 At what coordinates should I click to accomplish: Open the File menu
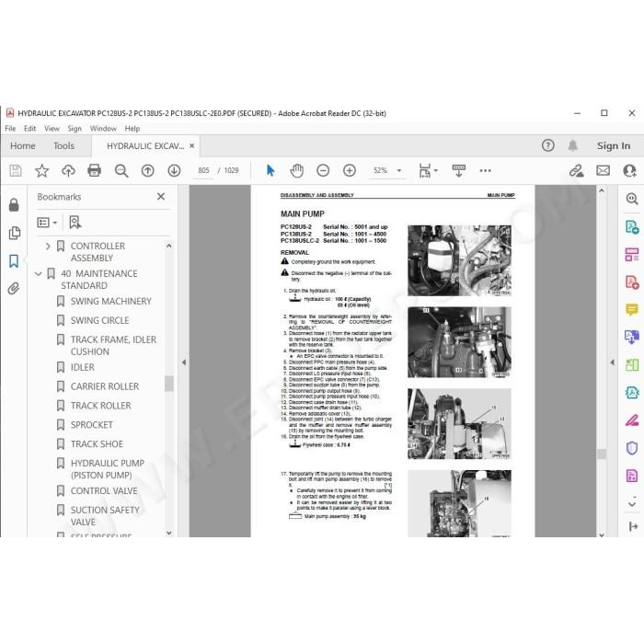[x=10, y=129]
